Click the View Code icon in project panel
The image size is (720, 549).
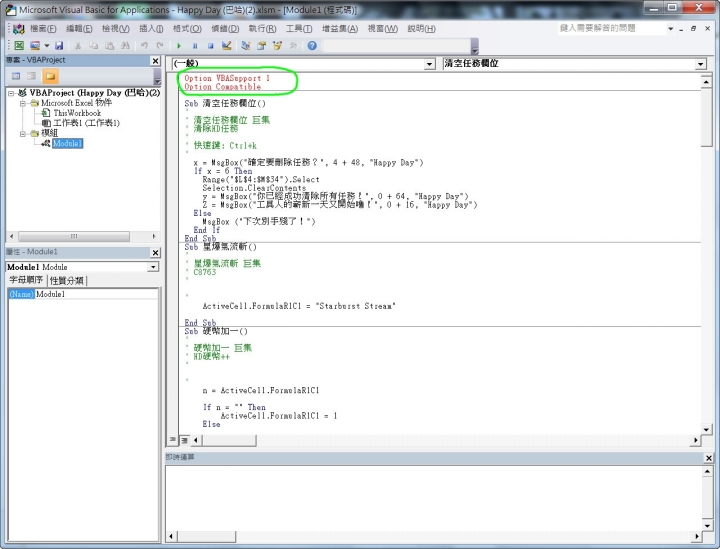click(x=16, y=76)
